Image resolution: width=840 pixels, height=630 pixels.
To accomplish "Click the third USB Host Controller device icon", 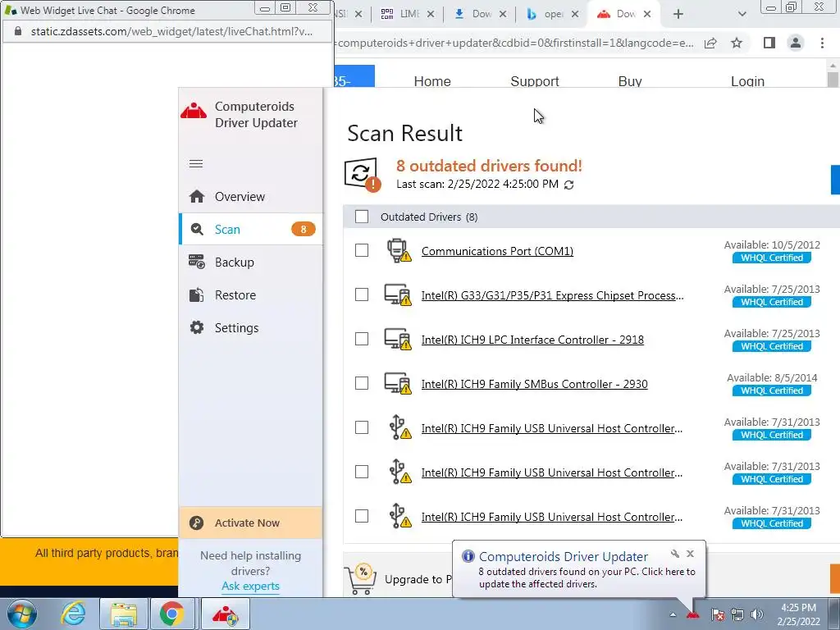I will [399, 516].
